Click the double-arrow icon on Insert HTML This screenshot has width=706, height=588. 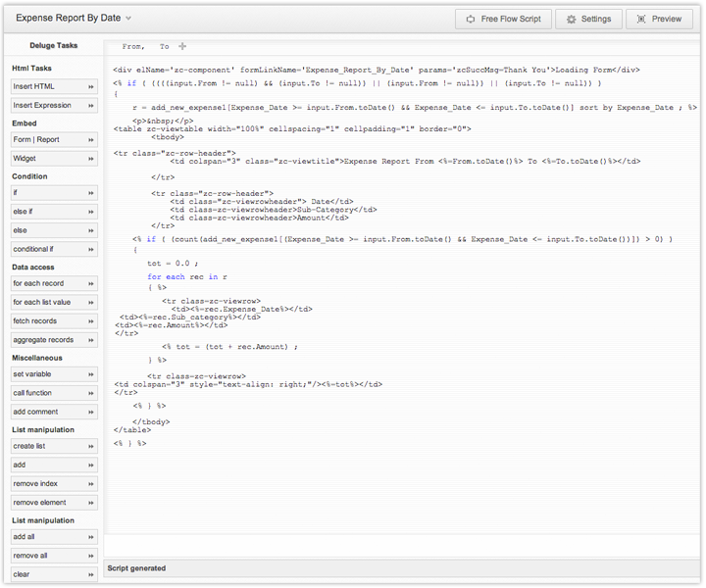91,86
